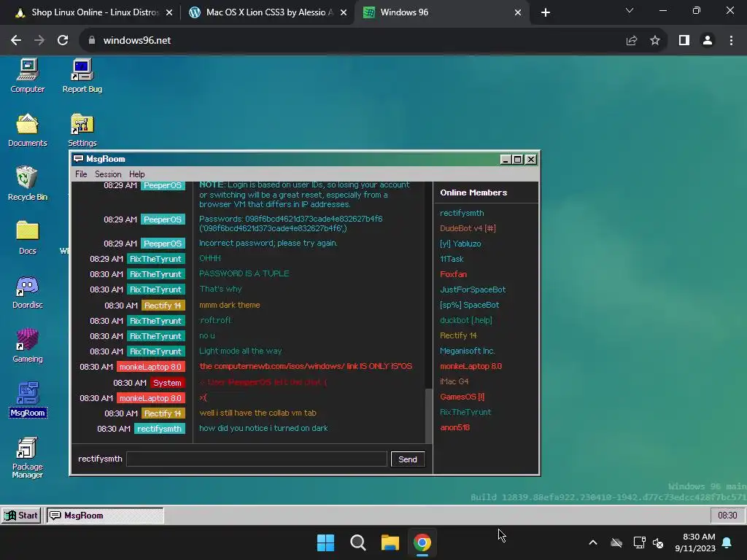This screenshot has height=560, width=747.
Task: Select GamesOS [!] in Online Members
Action: [462, 396]
